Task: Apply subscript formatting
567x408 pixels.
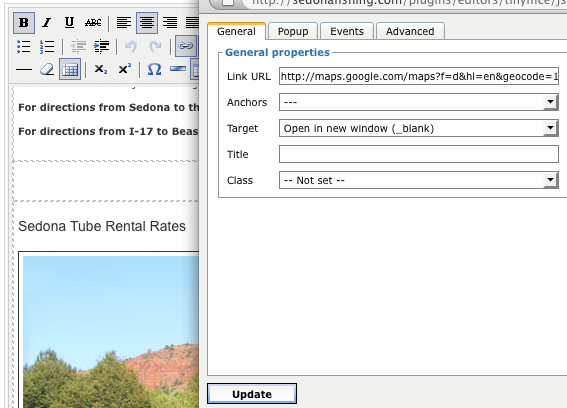Action: pos(101,69)
